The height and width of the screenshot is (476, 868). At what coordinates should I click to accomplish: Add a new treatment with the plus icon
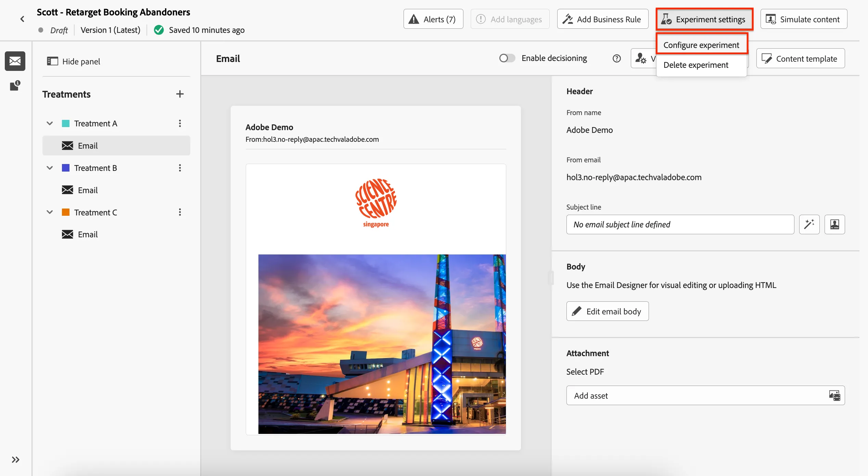tap(180, 94)
